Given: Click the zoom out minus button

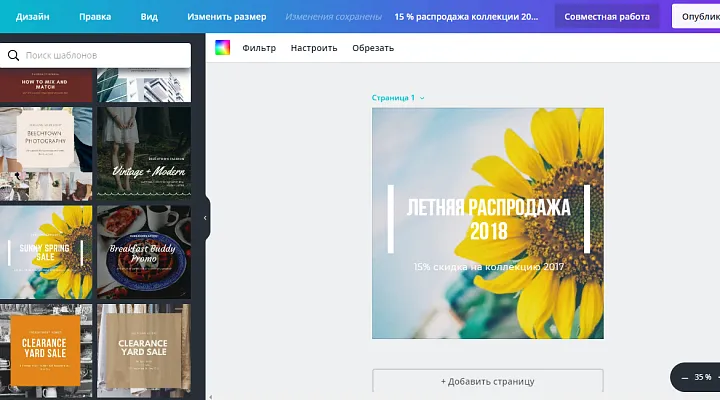Looking at the screenshot, I should 685,377.
